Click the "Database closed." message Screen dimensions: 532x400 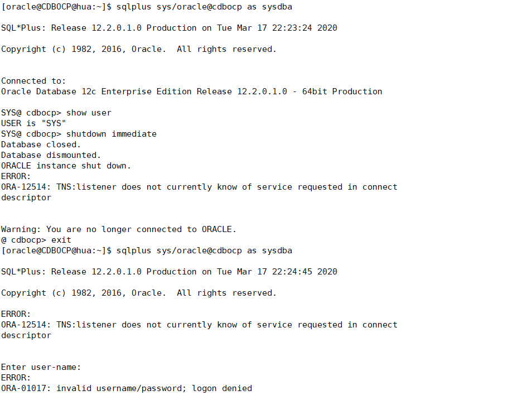tap(41, 144)
